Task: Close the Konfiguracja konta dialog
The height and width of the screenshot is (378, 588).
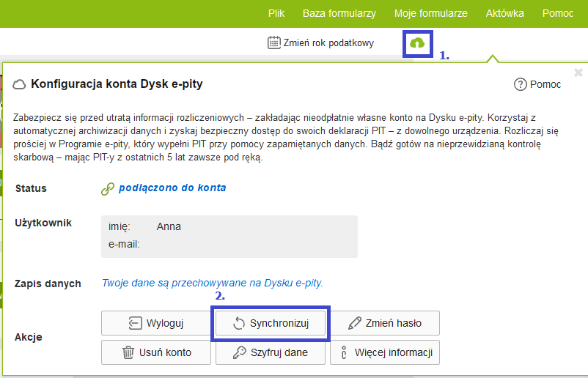Action: coord(578,73)
